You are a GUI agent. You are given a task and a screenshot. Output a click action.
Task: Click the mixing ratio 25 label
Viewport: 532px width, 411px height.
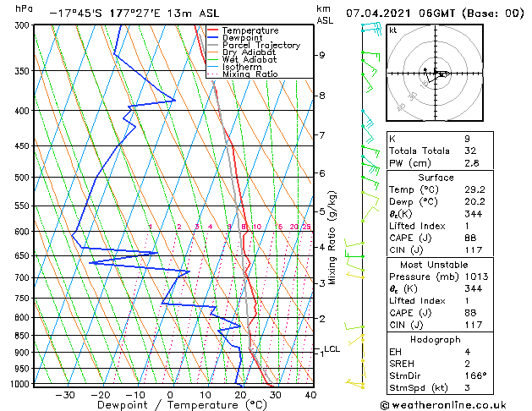click(x=306, y=227)
